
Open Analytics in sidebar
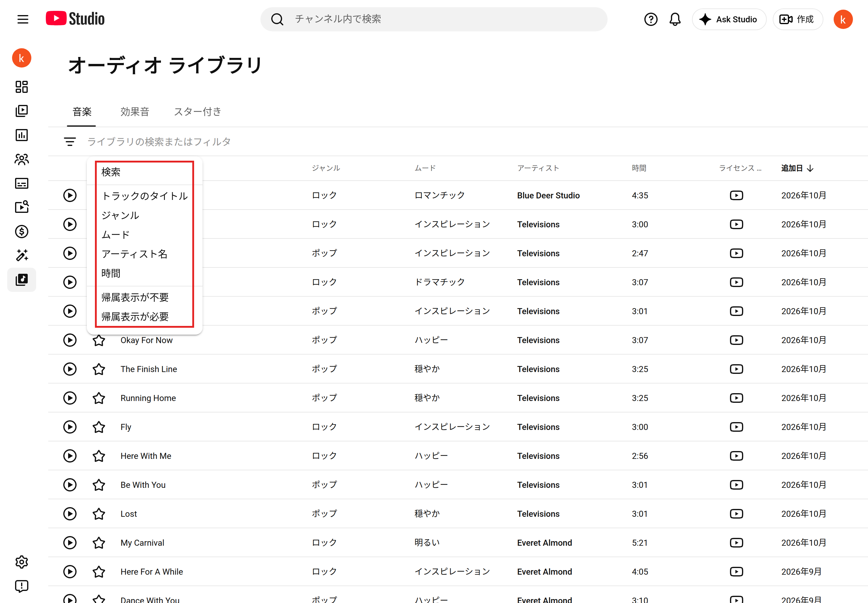21,135
